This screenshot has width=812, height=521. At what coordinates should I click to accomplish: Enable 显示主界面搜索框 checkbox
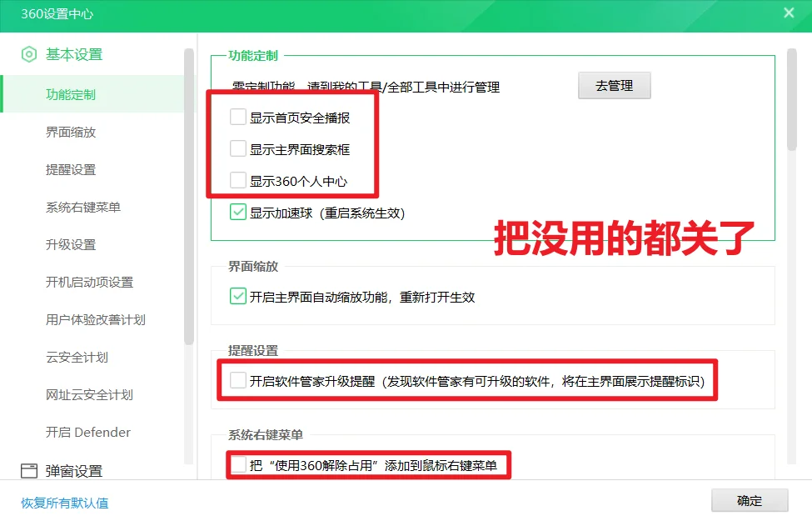237,148
